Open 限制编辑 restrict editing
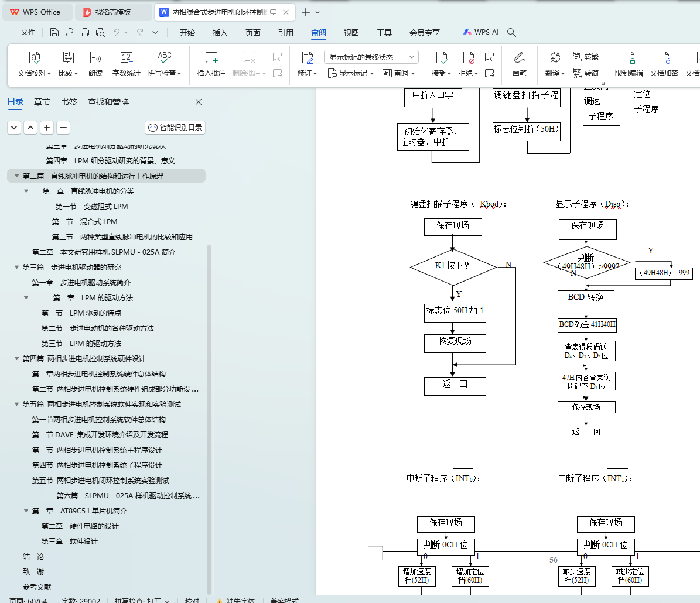The width and height of the screenshot is (700, 603). tap(629, 64)
